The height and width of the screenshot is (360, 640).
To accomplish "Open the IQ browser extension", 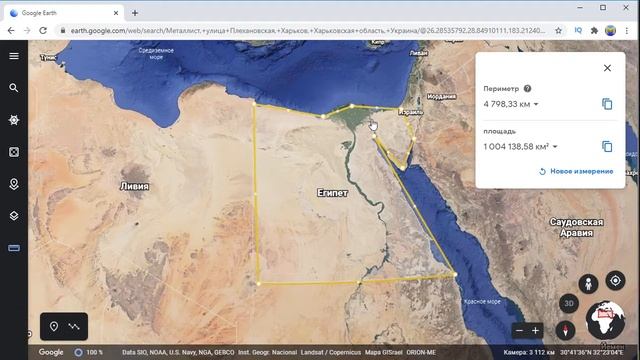I will pyautogui.click(x=578, y=31).
